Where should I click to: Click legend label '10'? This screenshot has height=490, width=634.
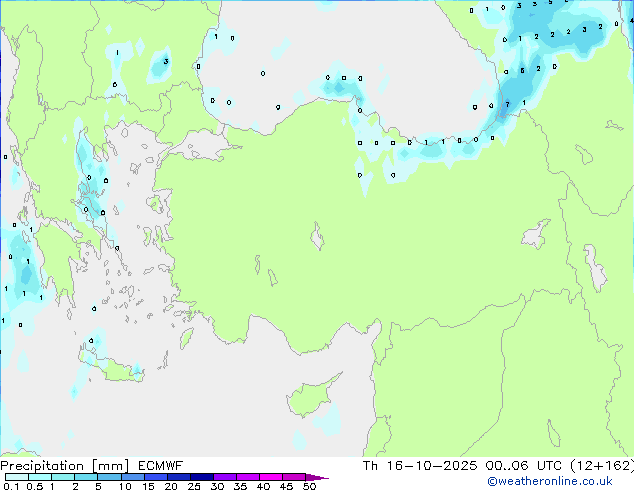click(125, 486)
